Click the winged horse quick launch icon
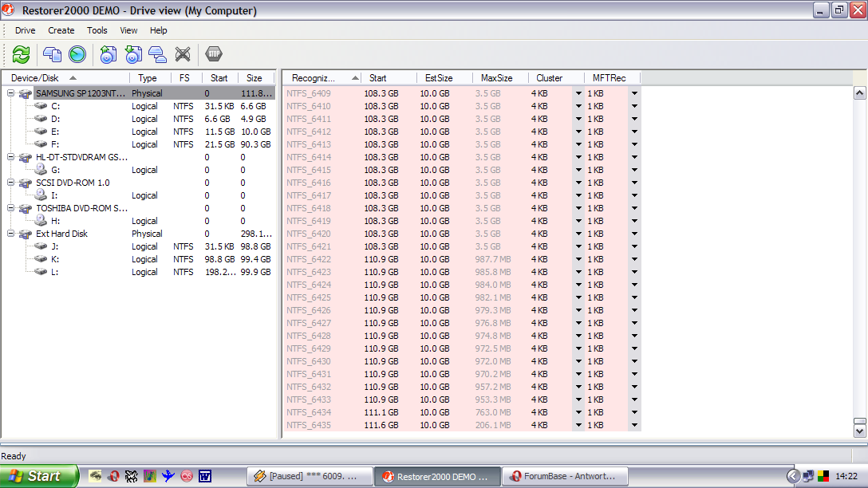Image resolution: width=868 pixels, height=488 pixels. tap(131, 476)
